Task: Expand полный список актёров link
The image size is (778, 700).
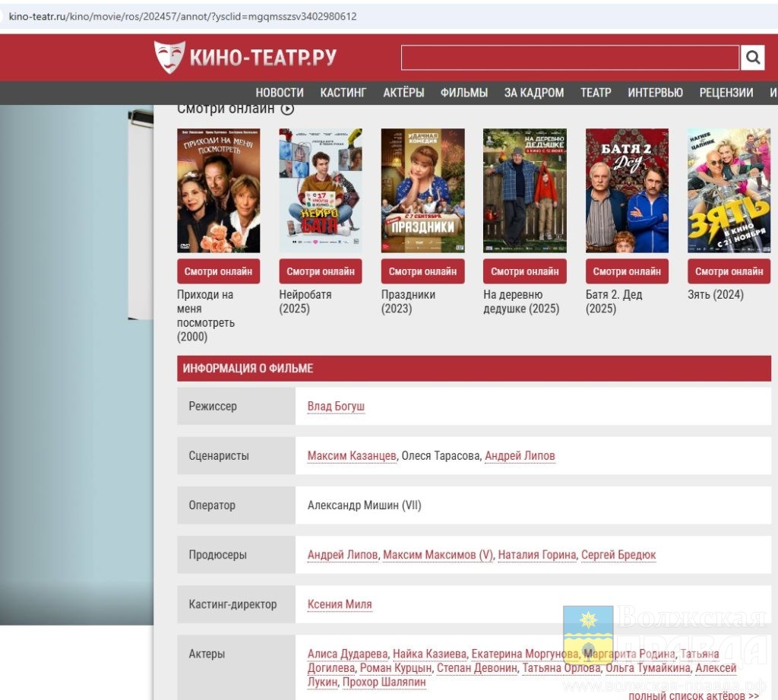Action: [693, 695]
